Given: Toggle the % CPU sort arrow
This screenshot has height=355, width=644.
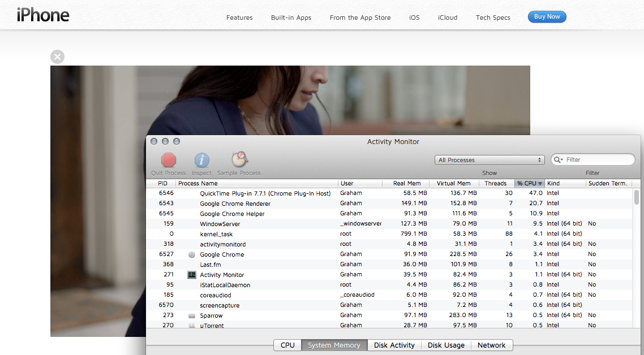Looking at the screenshot, I should pos(540,184).
